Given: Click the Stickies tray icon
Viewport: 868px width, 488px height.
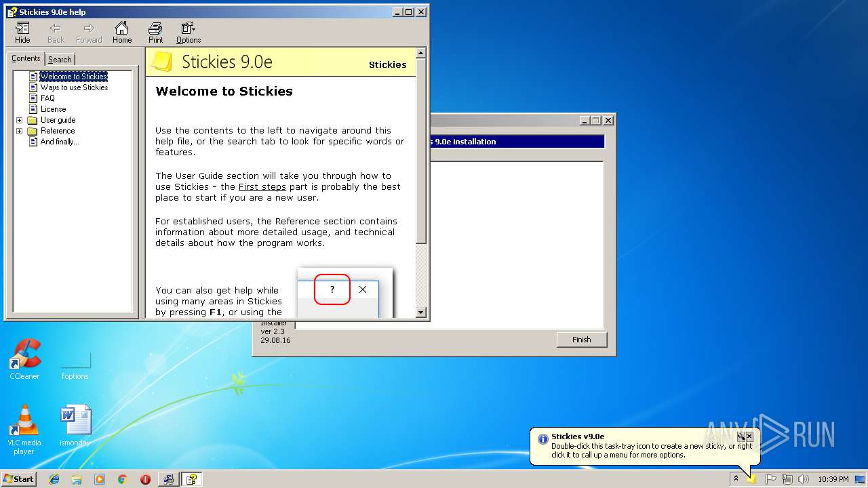Looking at the screenshot, I should tap(751, 479).
